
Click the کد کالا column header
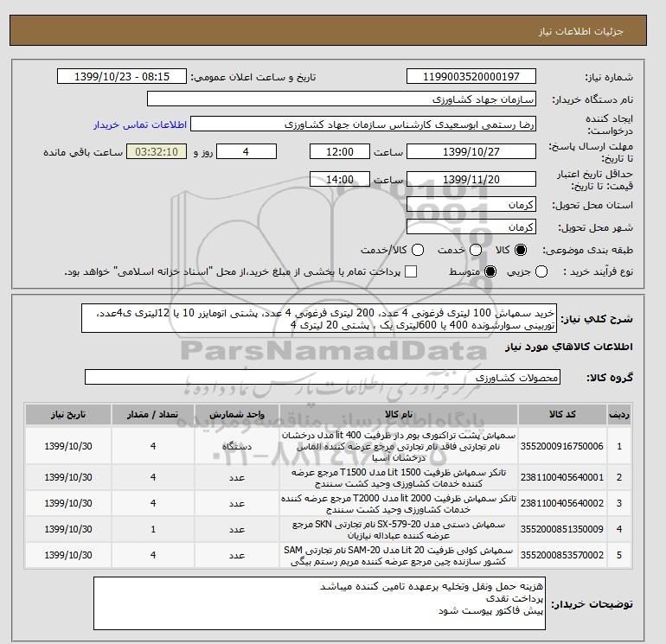click(562, 414)
